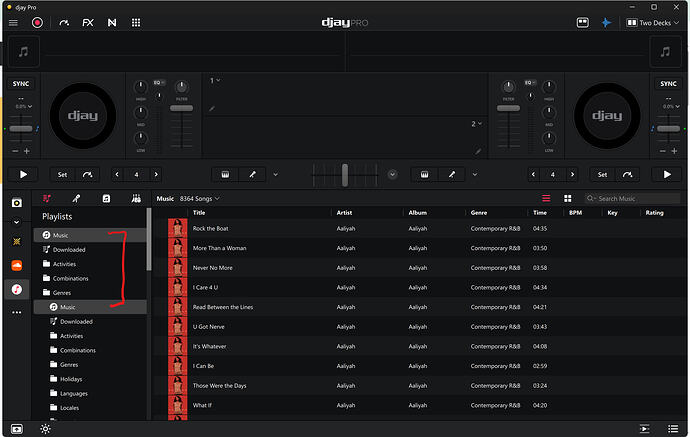Click the right deck Set cue button
Viewport: 690px width, 437px height.
pos(602,175)
